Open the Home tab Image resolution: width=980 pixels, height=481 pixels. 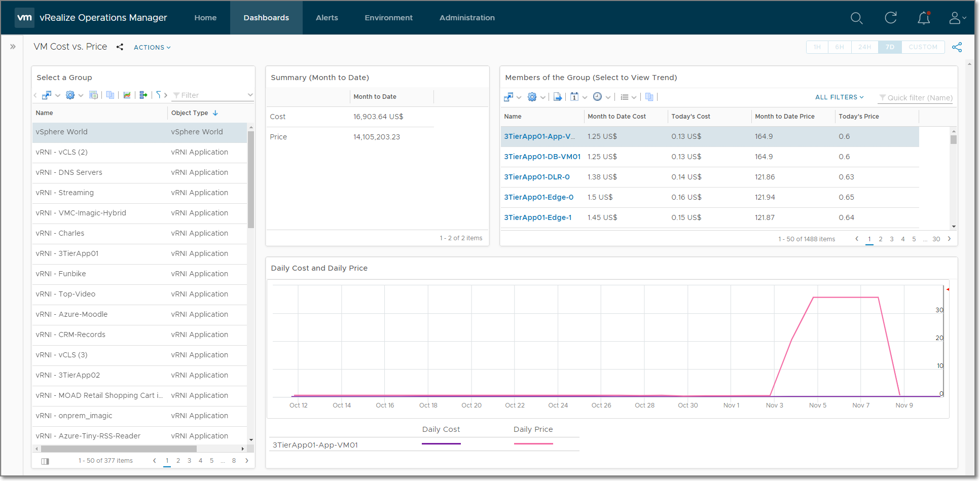tap(205, 18)
